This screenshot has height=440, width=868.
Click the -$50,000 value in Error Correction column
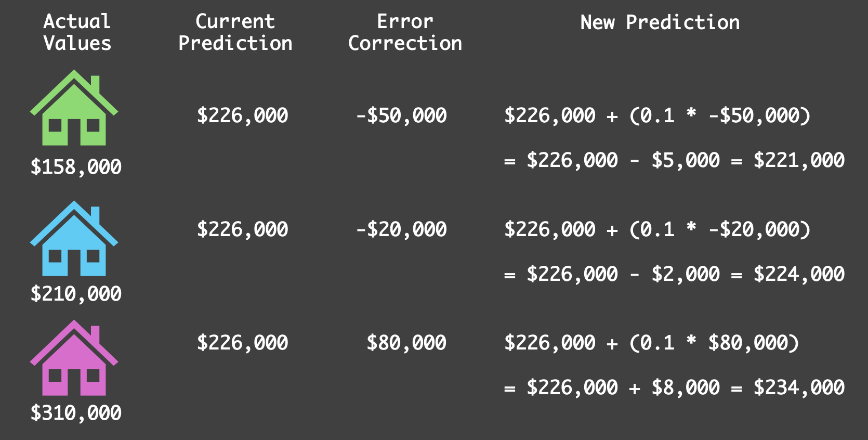[401, 115]
